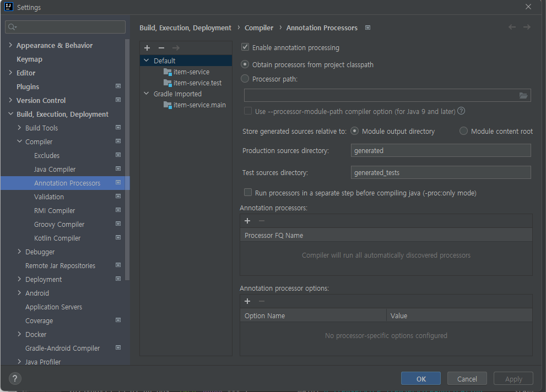Viewport: 546px width, 392px height.
Task: Expand Appearance & Behavior section
Action: point(10,45)
